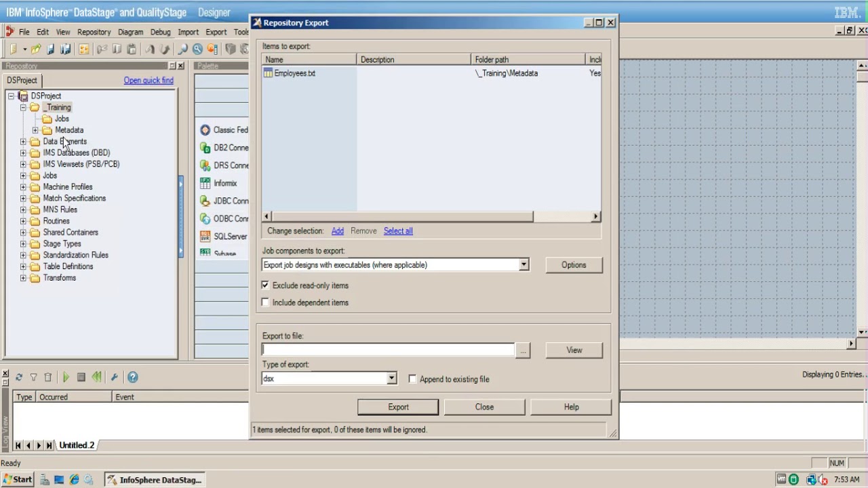
Task: Expand the Data Elements folder
Action: click(x=23, y=142)
